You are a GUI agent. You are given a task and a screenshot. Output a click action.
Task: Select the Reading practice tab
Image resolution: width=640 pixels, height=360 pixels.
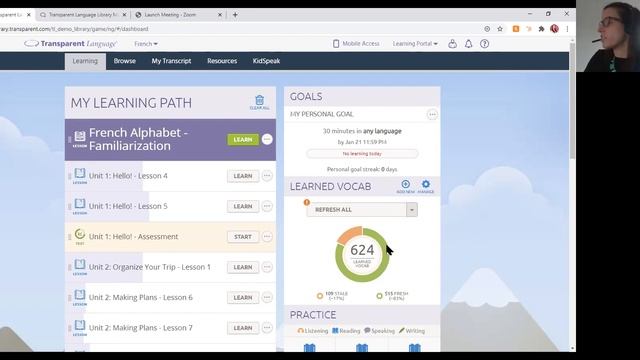[x=346, y=331]
